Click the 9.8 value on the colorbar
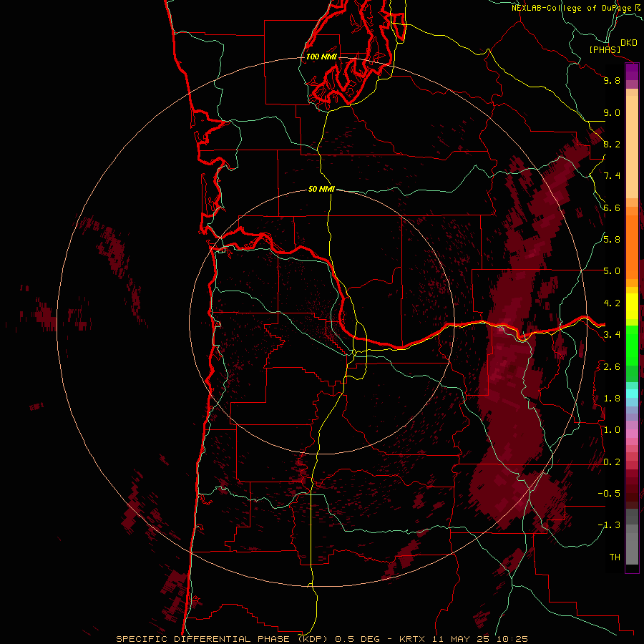The width and height of the screenshot is (644, 644). click(x=612, y=80)
